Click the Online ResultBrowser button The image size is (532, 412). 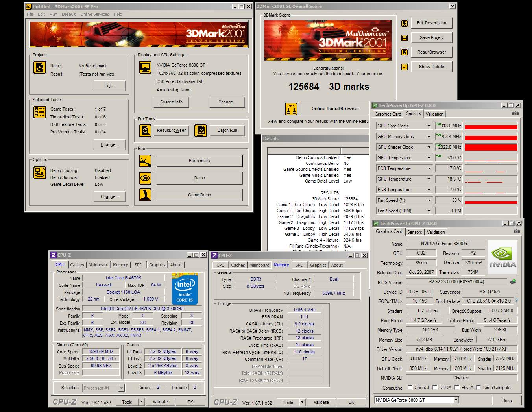click(335, 109)
